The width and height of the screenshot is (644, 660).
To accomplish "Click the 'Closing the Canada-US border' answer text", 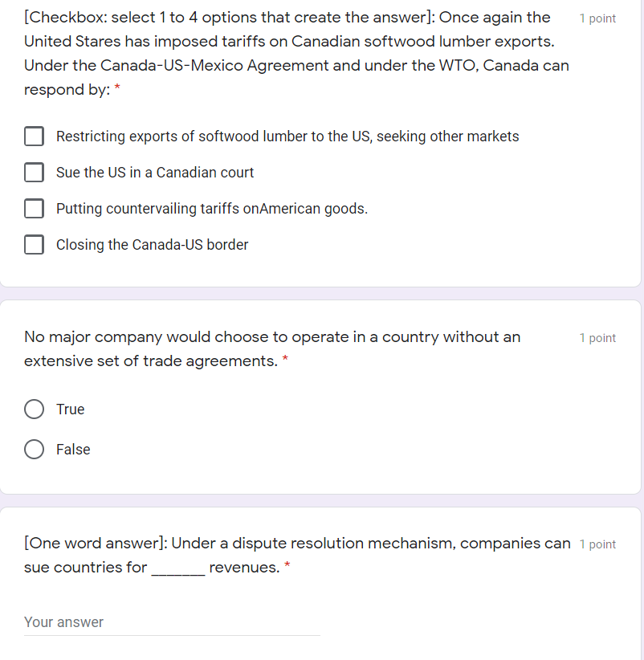I will [151, 245].
